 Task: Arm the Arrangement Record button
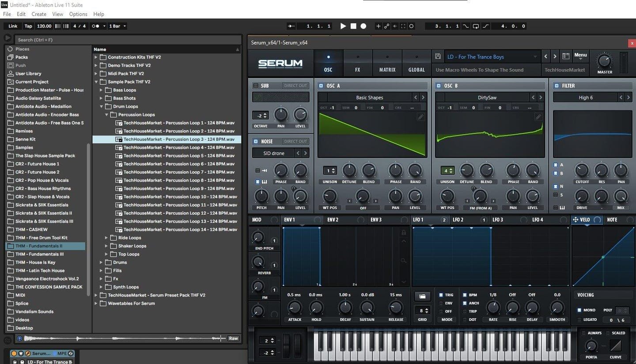click(x=363, y=26)
